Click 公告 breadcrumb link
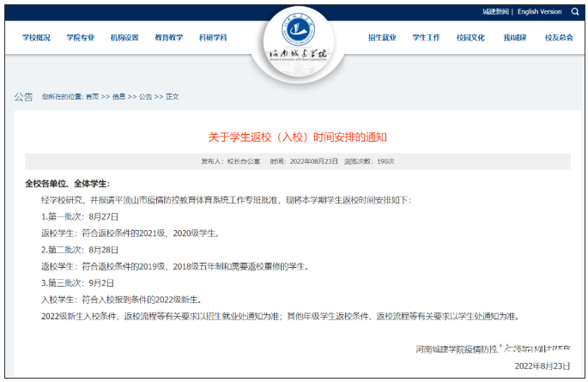The height and width of the screenshot is (382, 588). (x=145, y=97)
